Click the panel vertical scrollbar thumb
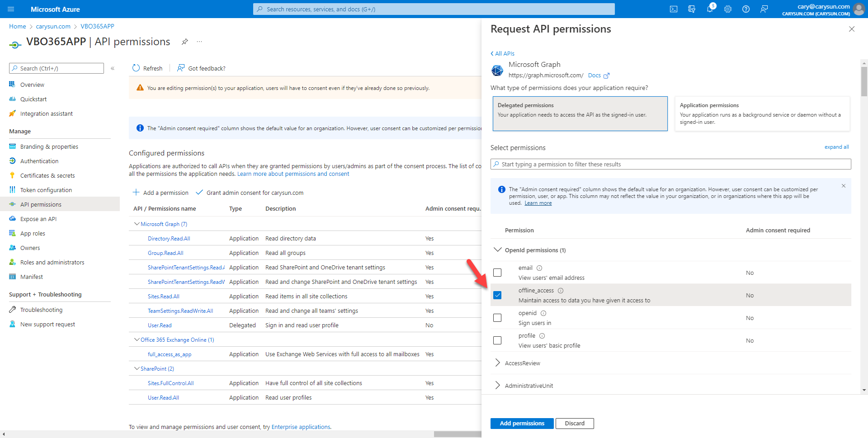The height and width of the screenshot is (438, 868). (864, 81)
